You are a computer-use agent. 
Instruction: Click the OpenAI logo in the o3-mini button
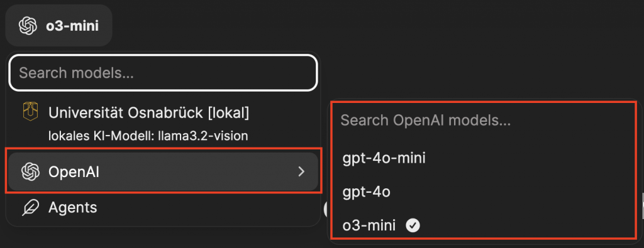coord(28,26)
